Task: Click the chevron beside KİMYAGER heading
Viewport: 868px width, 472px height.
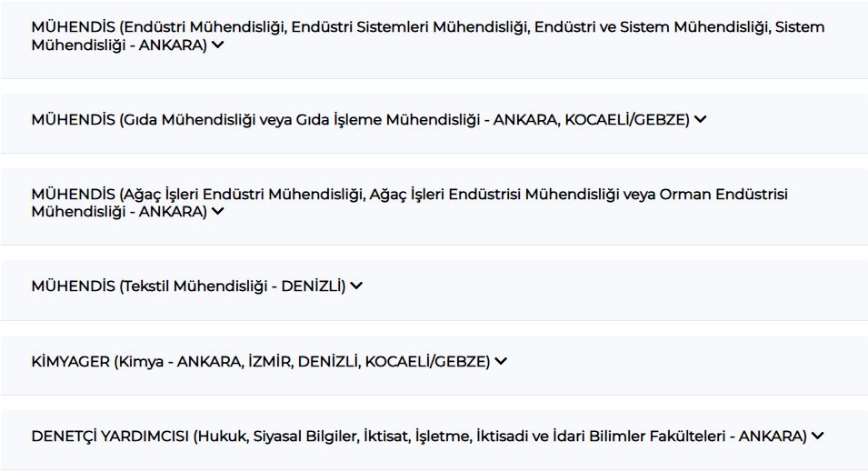Action: (x=502, y=361)
